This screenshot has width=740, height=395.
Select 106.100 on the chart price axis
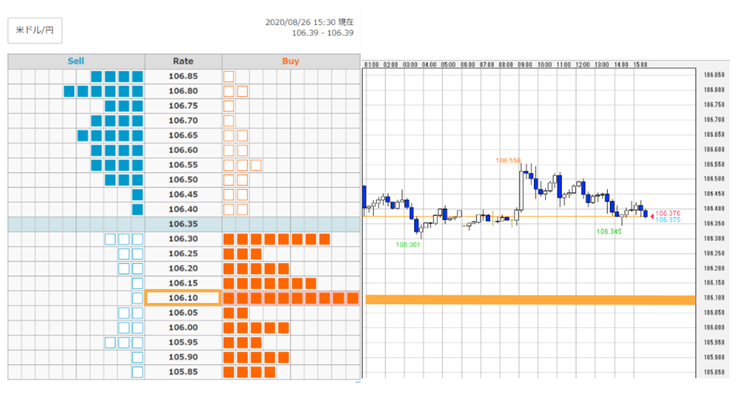click(x=714, y=298)
